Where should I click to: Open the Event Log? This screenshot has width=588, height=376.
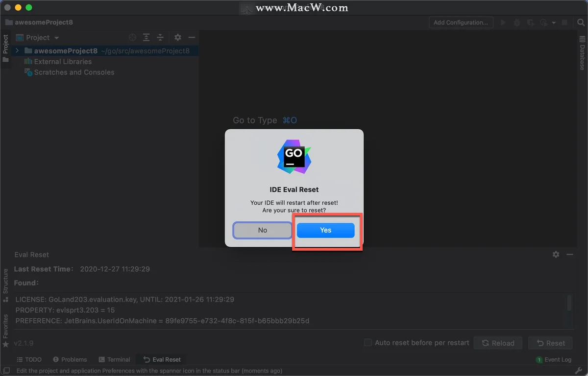pyautogui.click(x=554, y=359)
